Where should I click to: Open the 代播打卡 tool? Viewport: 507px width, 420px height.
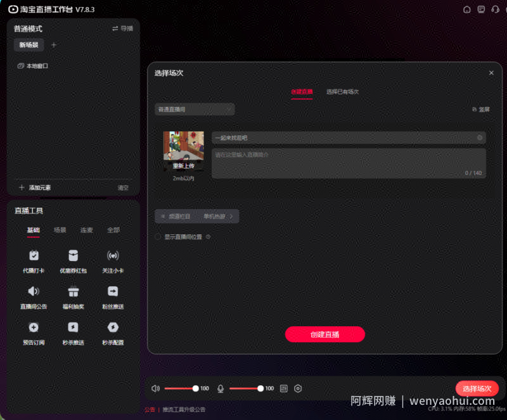tap(34, 261)
